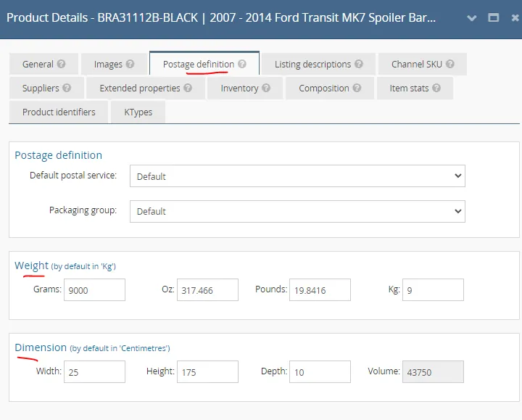Open the Channel SKU tab
The image size is (522, 420).
[423, 64]
